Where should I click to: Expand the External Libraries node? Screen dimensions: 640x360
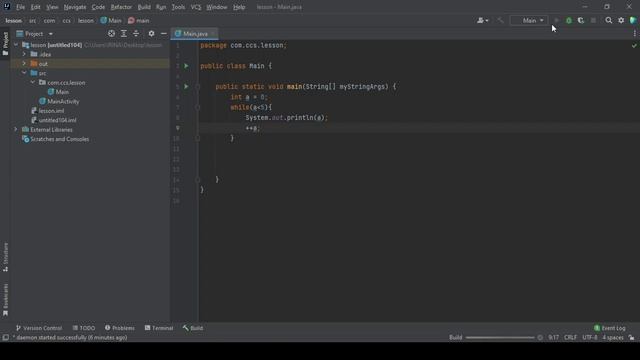(x=16, y=129)
